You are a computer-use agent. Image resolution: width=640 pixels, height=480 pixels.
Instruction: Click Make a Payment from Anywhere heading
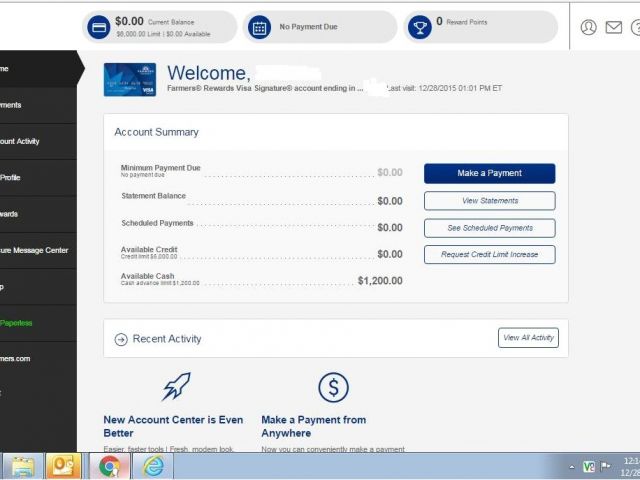point(313,427)
